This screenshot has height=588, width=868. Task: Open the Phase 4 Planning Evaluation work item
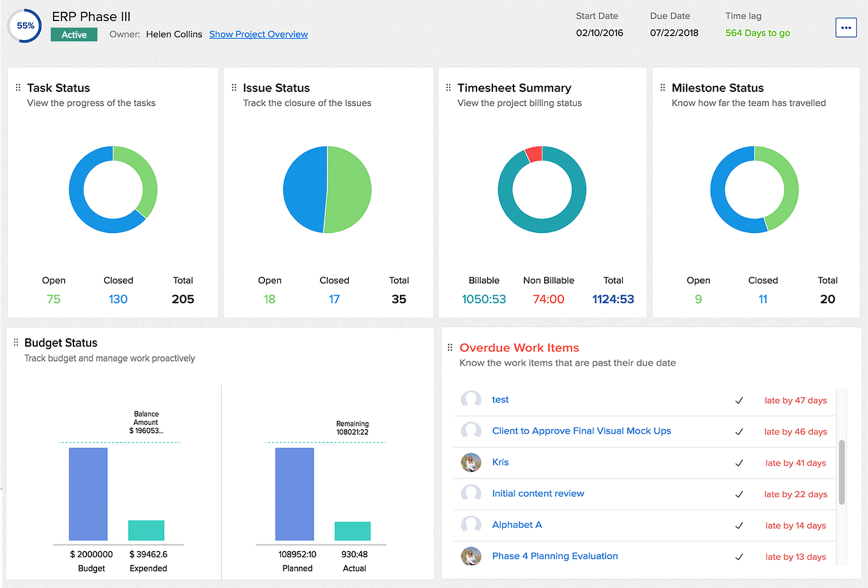[555, 556]
